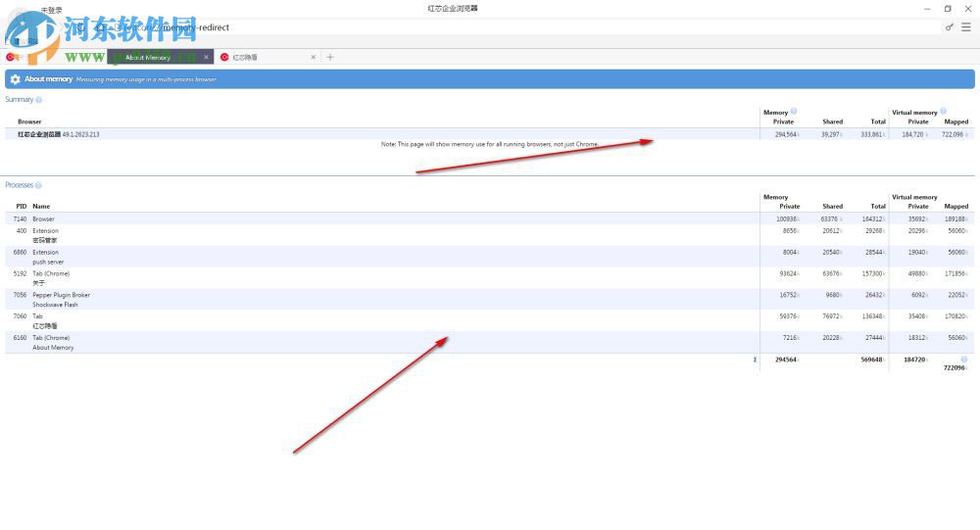Select the Tab 红芯隐盾 process name
Screen dimensions: 980x530
click(x=45, y=320)
